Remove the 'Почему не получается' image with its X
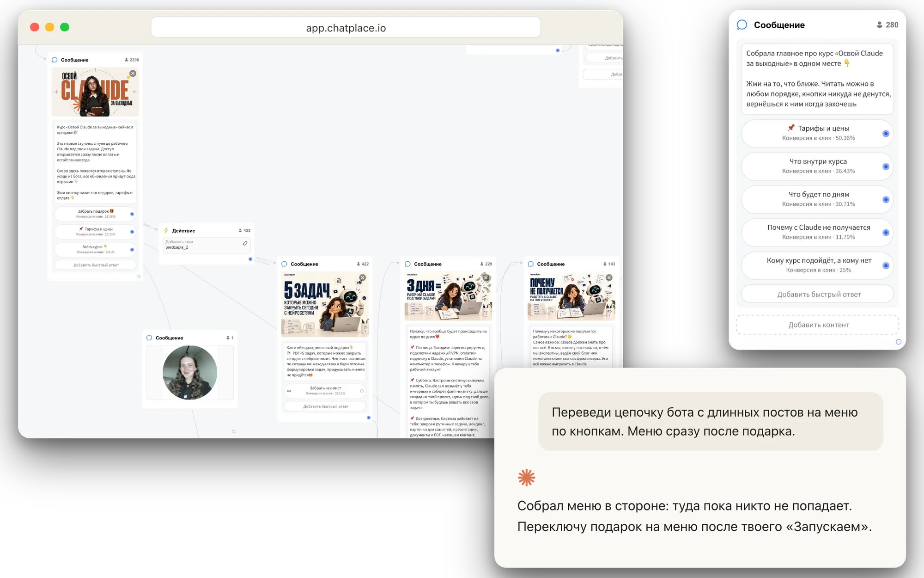924x578 pixels. tap(609, 277)
